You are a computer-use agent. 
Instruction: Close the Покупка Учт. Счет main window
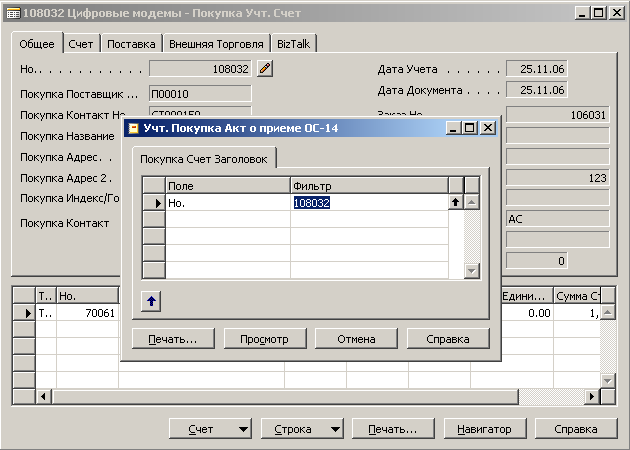pyautogui.click(x=617, y=13)
